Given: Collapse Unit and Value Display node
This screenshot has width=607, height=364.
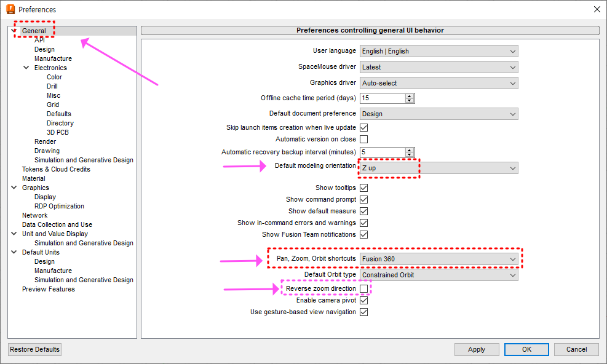Looking at the screenshot, I should (14, 234).
